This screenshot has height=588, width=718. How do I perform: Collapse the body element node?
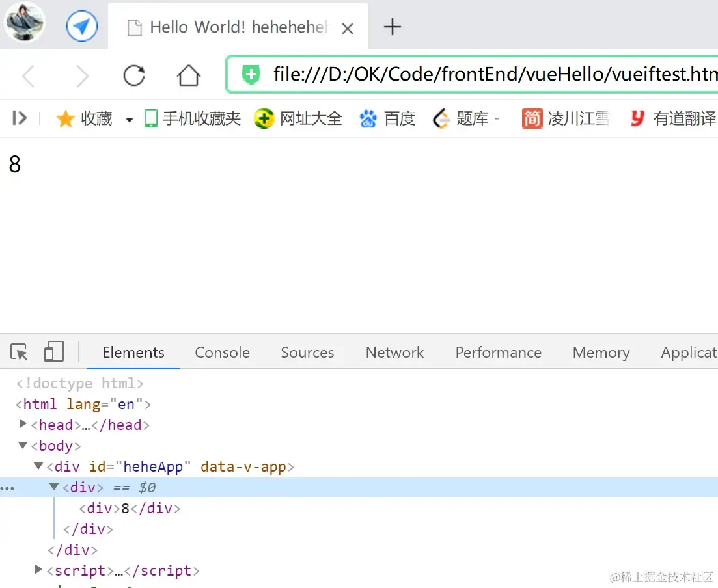pos(22,445)
